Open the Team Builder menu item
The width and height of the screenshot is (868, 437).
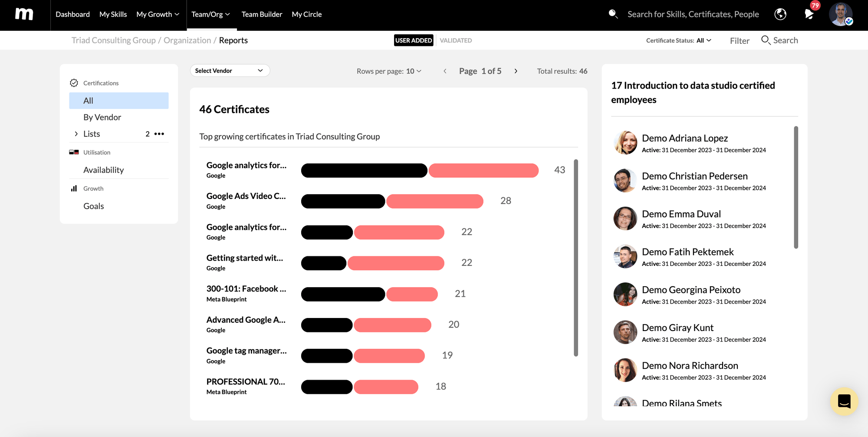click(x=262, y=14)
